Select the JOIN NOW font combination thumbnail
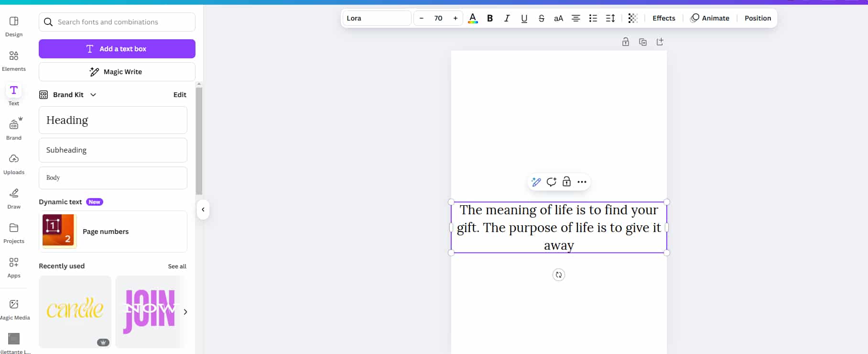Screen dimensions: 868x354 click(x=150, y=311)
